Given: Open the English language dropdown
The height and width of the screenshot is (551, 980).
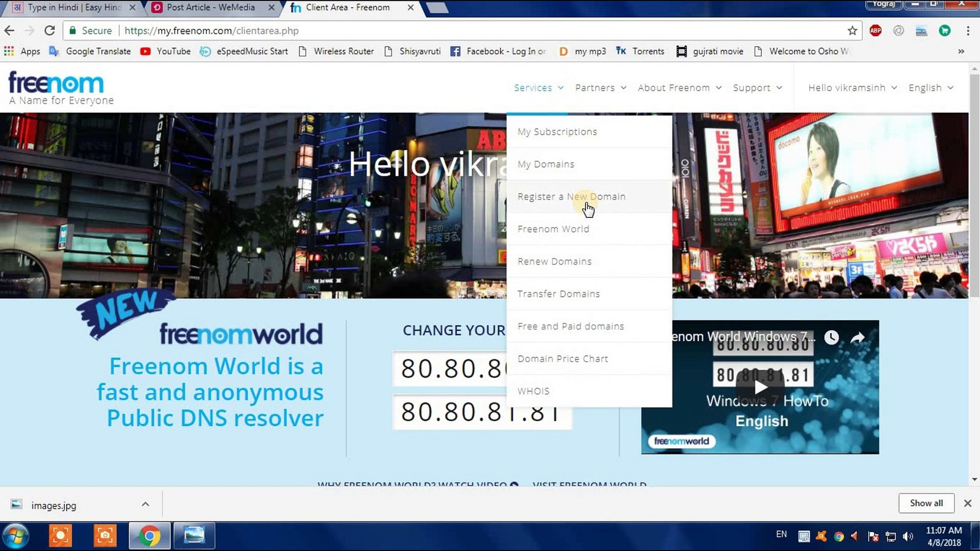Looking at the screenshot, I should pyautogui.click(x=930, y=88).
